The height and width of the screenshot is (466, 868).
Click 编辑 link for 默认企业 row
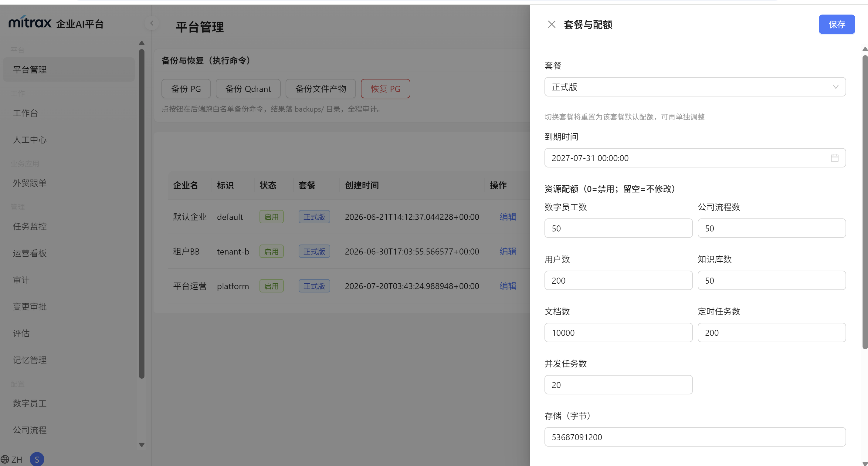(507, 217)
